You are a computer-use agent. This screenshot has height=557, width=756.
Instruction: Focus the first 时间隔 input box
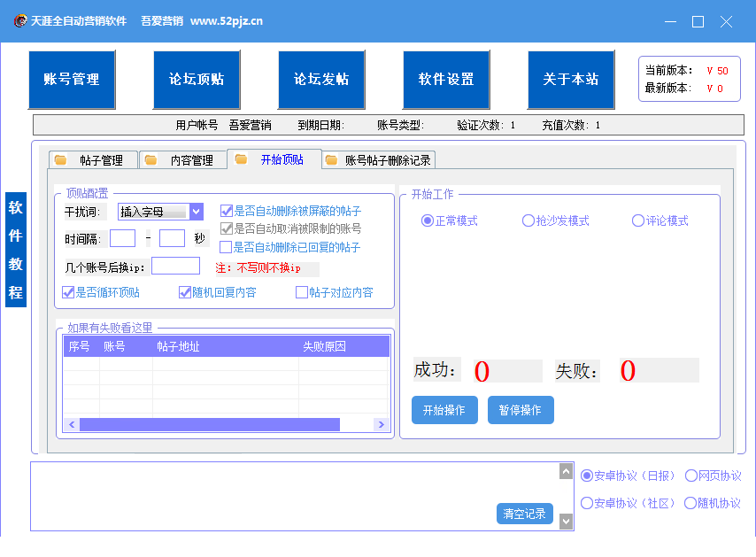[122, 238]
